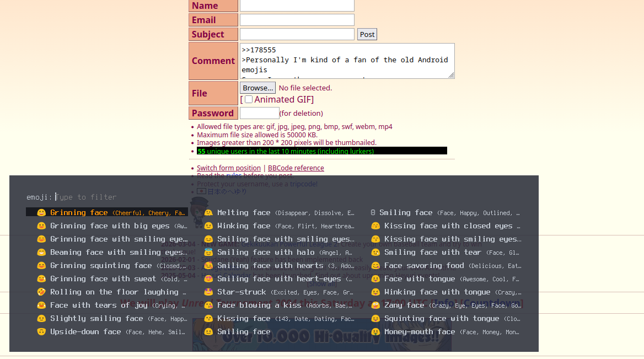This screenshot has height=359, width=644.
Task: Click the Switch form position link
Action: click(x=229, y=168)
